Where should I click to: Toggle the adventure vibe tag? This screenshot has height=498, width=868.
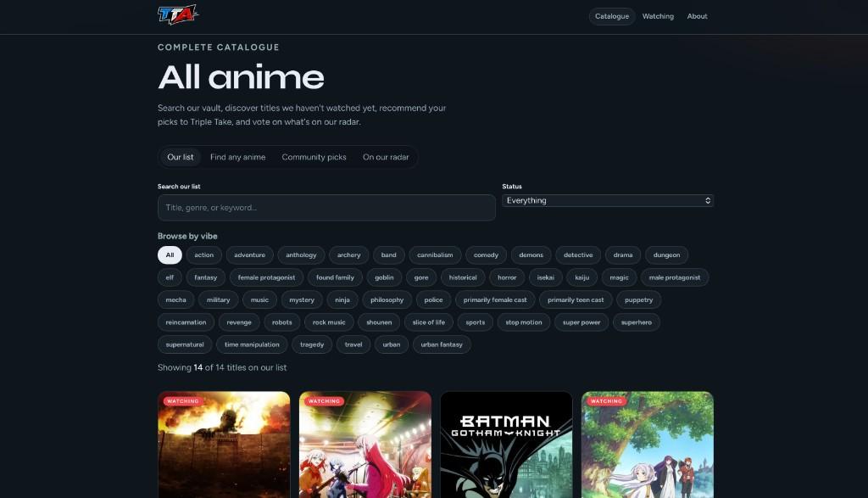click(250, 255)
